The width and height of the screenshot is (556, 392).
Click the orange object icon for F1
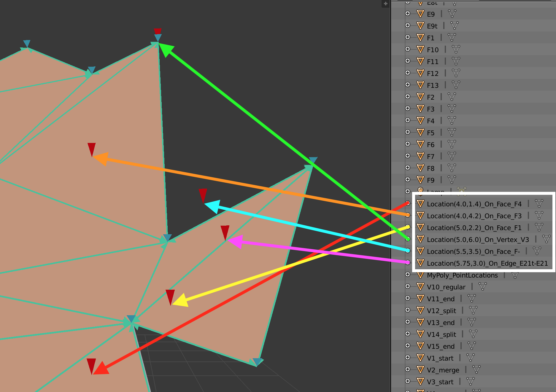pos(420,38)
